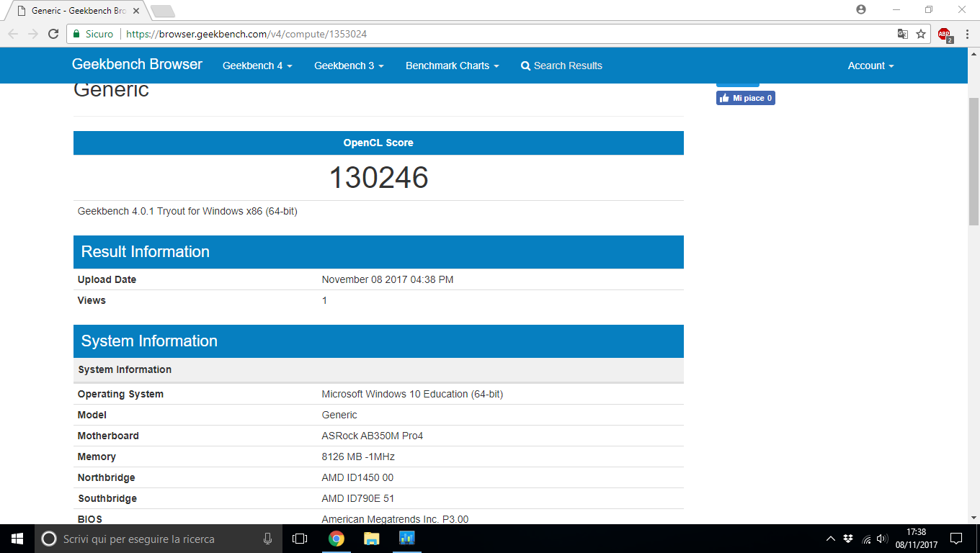980x553 pixels.
Task: Click the AMD ID1450 00 northbridge value
Action: 357,477
